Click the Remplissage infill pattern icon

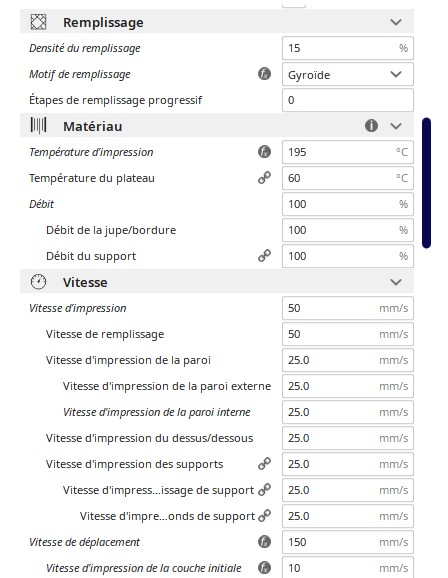coord(38,22)
